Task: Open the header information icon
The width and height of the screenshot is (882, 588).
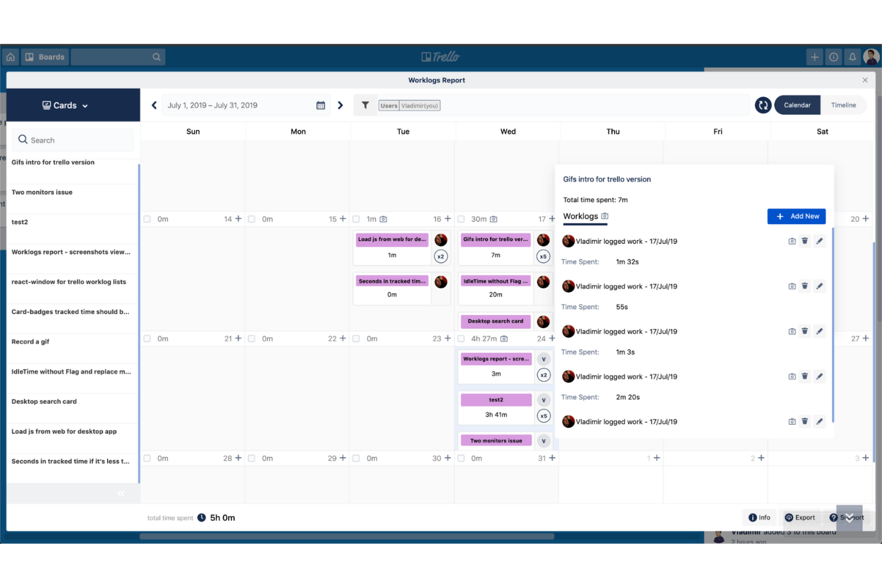Action: (834, 57)
